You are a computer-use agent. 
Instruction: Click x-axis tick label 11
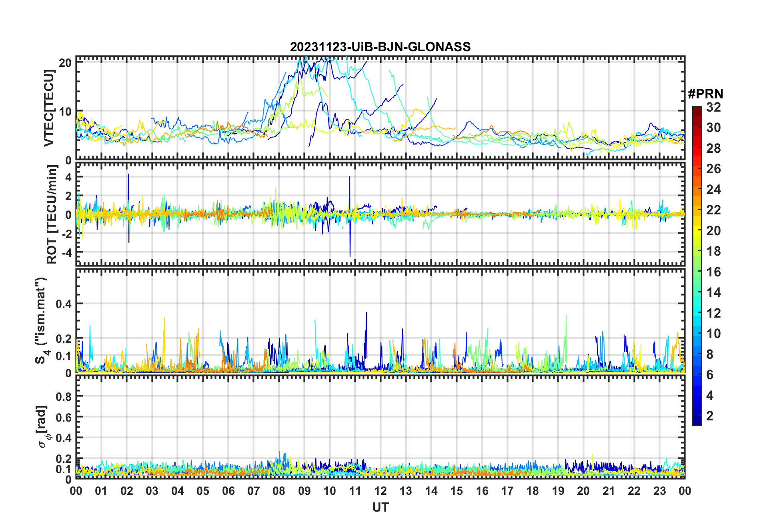tap(355, 491)
